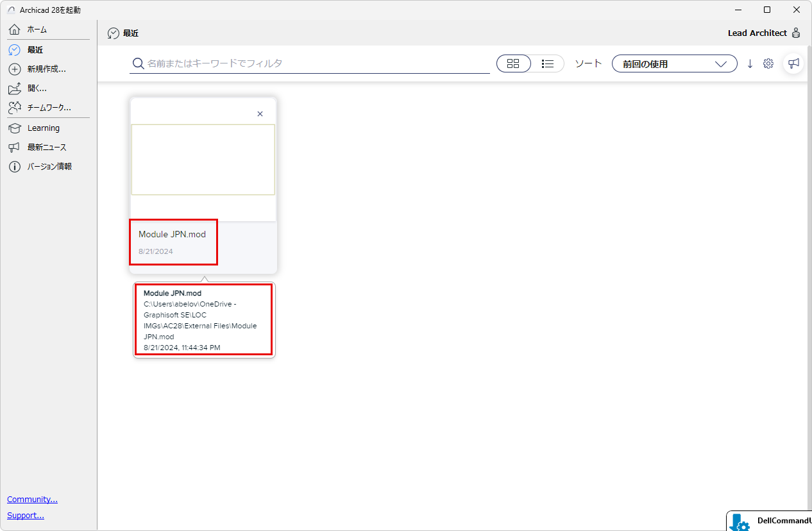Choose 新規作成... to create a new project

tap(48, 69)
